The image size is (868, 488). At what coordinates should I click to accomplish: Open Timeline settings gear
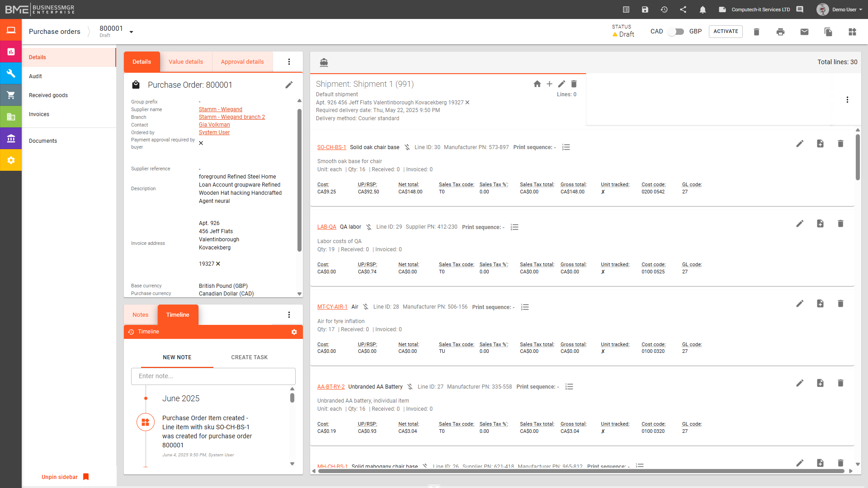pos(294,332)
